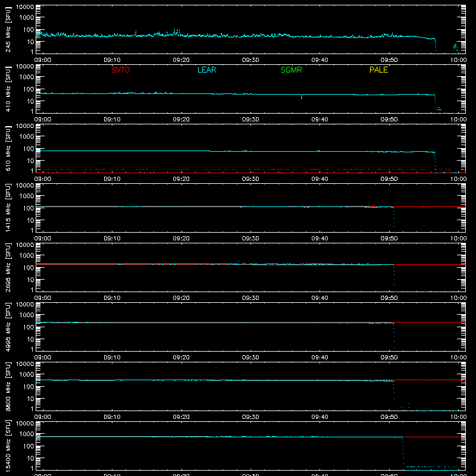This screenshot has width=476, height=476.
Task: Click 09:20 time tick under 245 MHz plot
Action: pos(181,60)
